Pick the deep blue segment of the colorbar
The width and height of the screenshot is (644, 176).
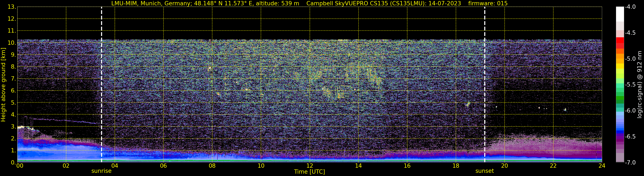pyautogui.click(x=620, y=132)
